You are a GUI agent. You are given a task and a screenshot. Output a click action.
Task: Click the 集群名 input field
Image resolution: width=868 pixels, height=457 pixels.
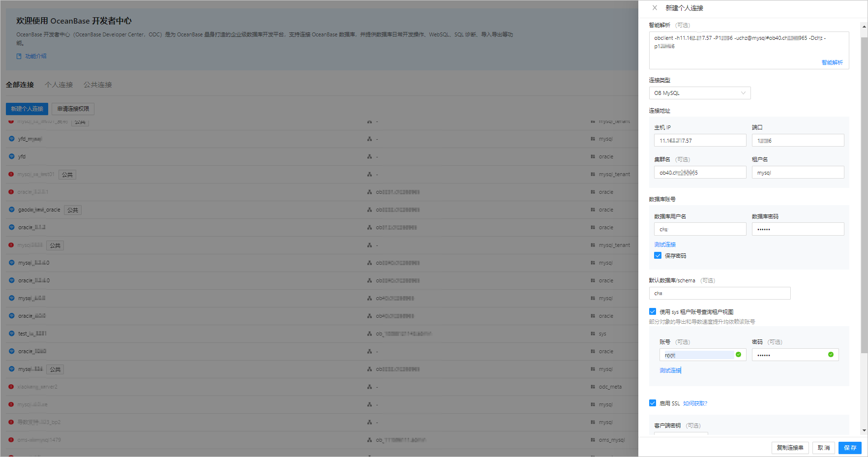click(700, 172)
